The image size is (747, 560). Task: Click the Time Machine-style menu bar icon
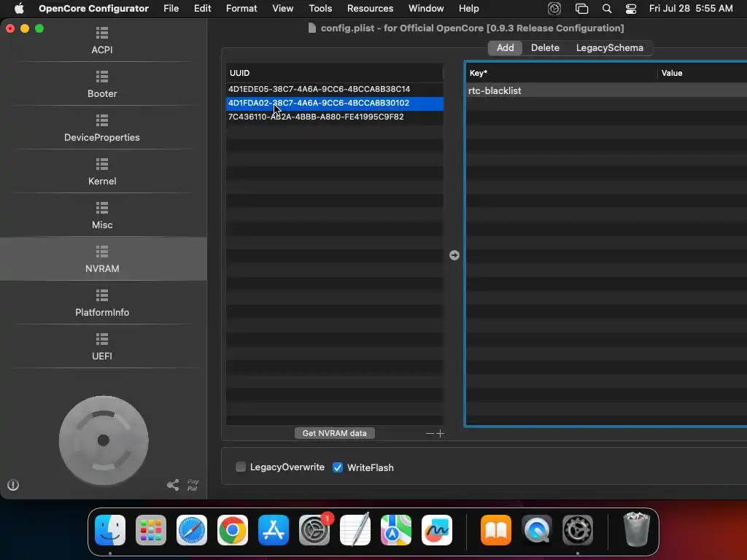(554, 9)
